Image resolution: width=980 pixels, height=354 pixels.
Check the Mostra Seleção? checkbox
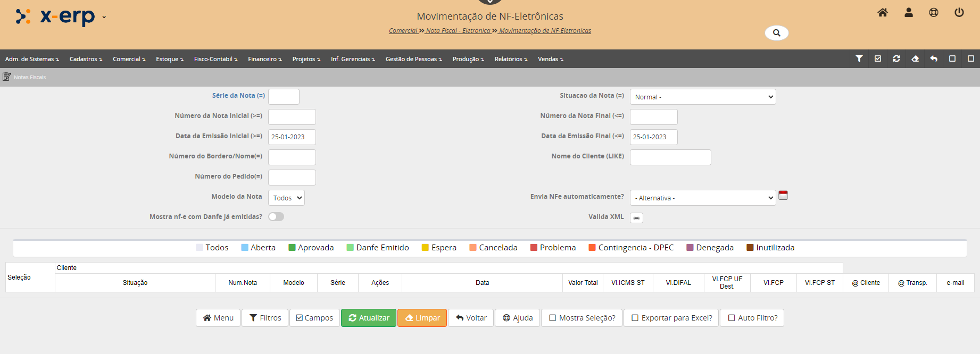tap(553, 318)
